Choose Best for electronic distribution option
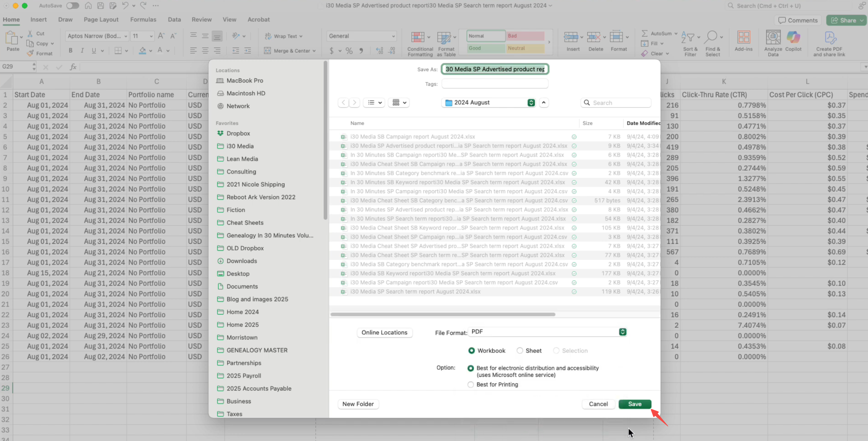 (471, 368)
